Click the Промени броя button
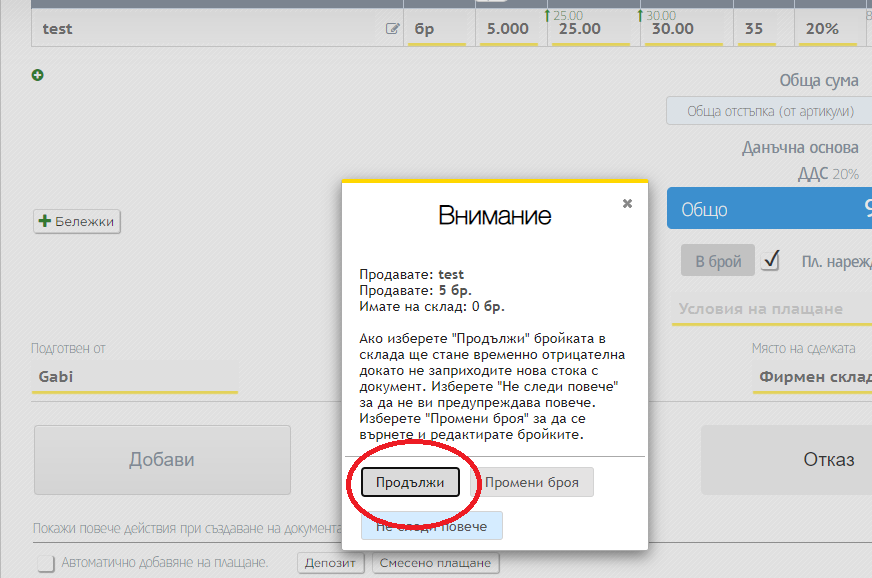 pos(532,482)
